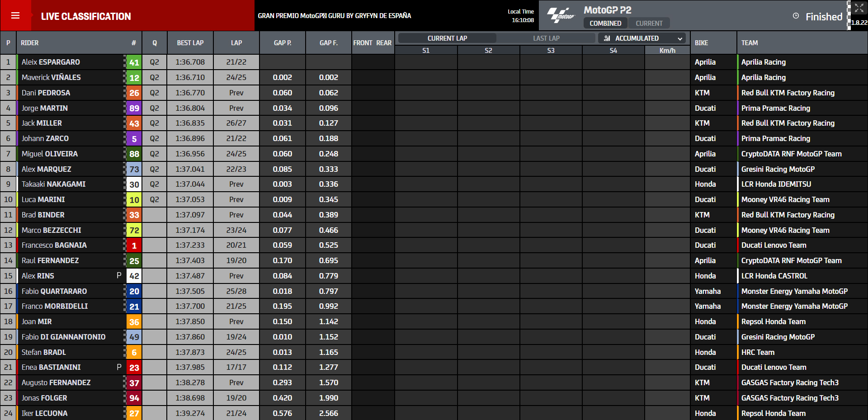Click the BIKE column header
Viewport: 868px width, 420px height.
point(702,43)
